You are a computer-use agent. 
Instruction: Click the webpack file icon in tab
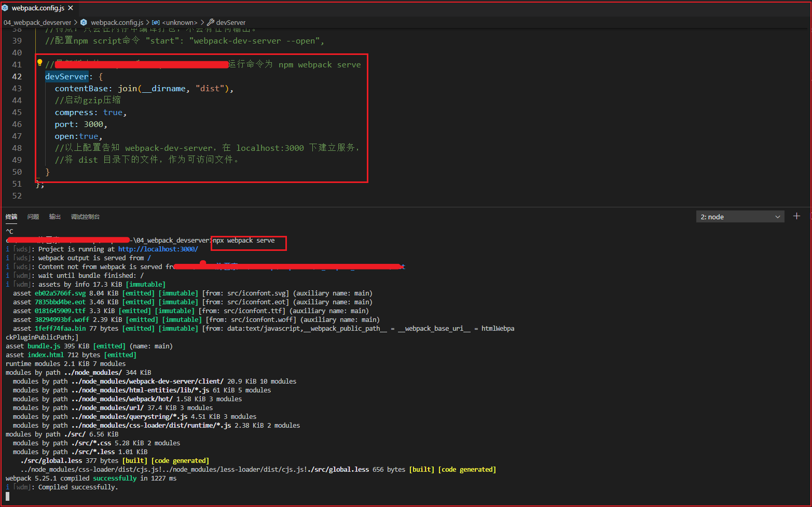[x=5, y=8]
